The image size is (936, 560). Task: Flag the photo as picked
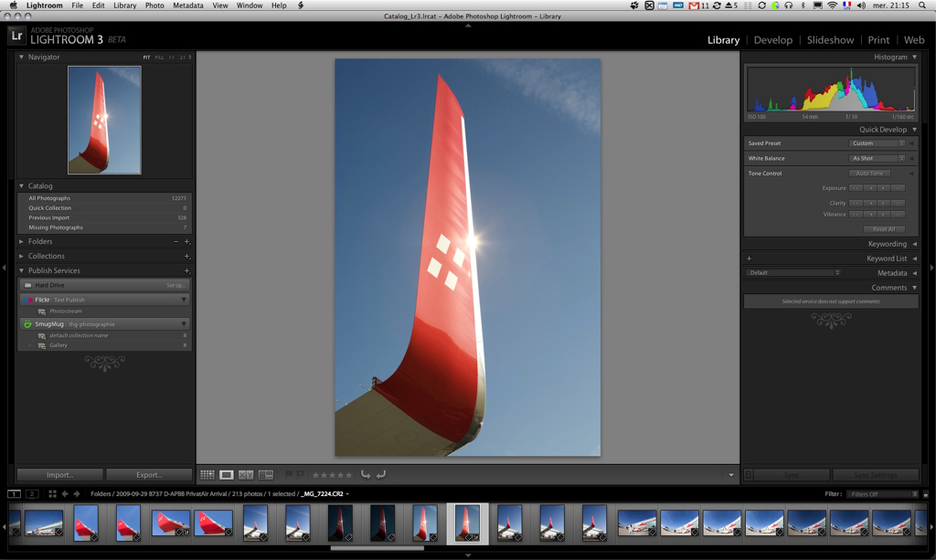[289, 475]
